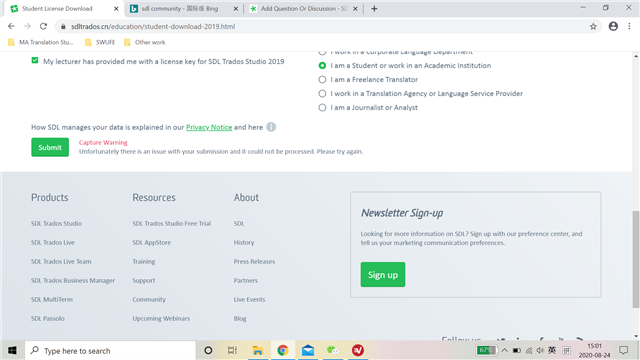The width and height of the screenshot is (640, 360).
Task: Open the SDL MultiTerm link
Action: point(52,300)
